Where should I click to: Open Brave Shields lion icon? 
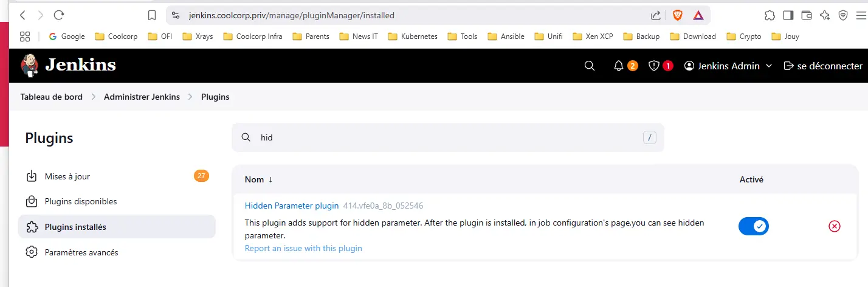(x=678, y=15)
